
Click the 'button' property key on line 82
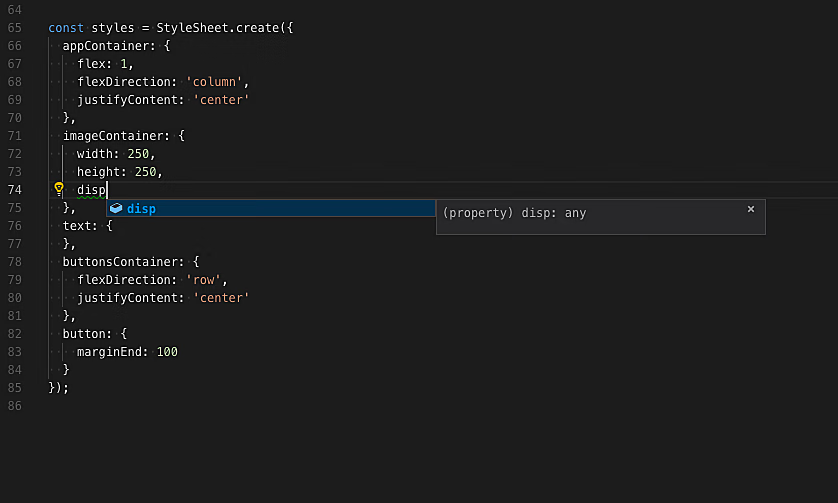84,334
